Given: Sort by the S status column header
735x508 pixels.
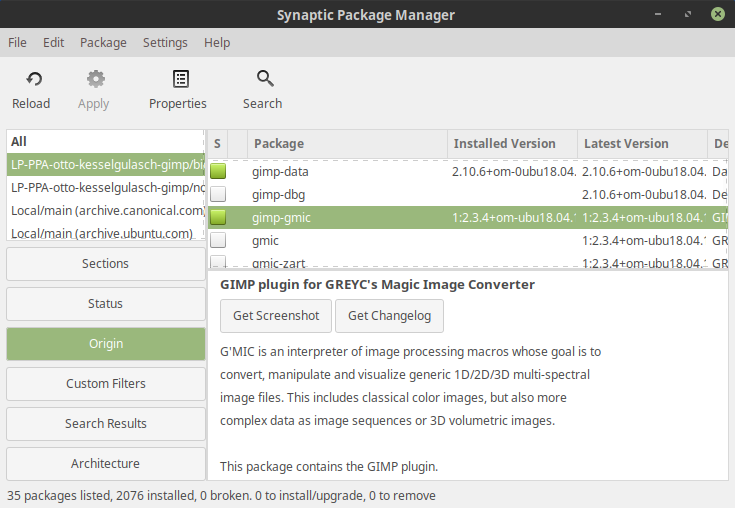Looking at the screenshot, I should pyautogui.click(x=218, y=144).
